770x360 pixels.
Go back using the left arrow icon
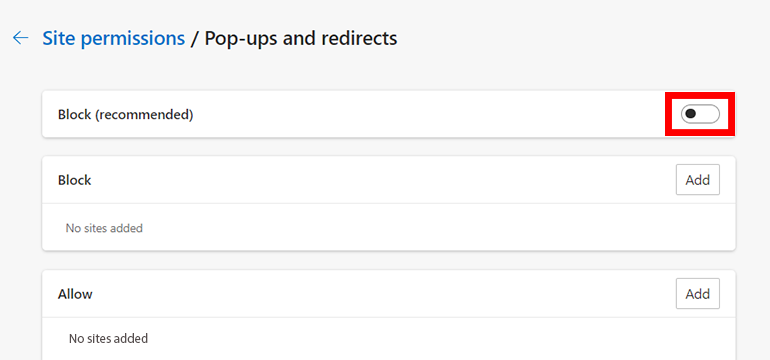tap(21, 38)
